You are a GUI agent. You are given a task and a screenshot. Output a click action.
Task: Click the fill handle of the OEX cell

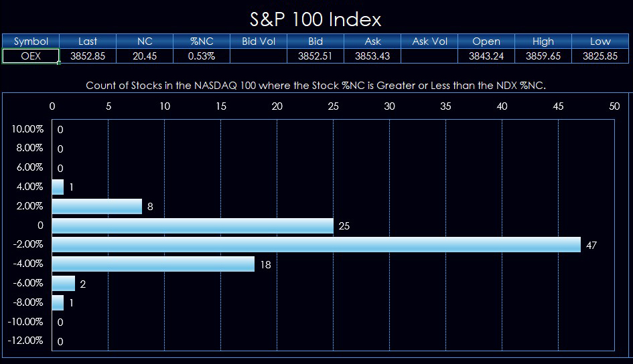click(x=60, y=64)
